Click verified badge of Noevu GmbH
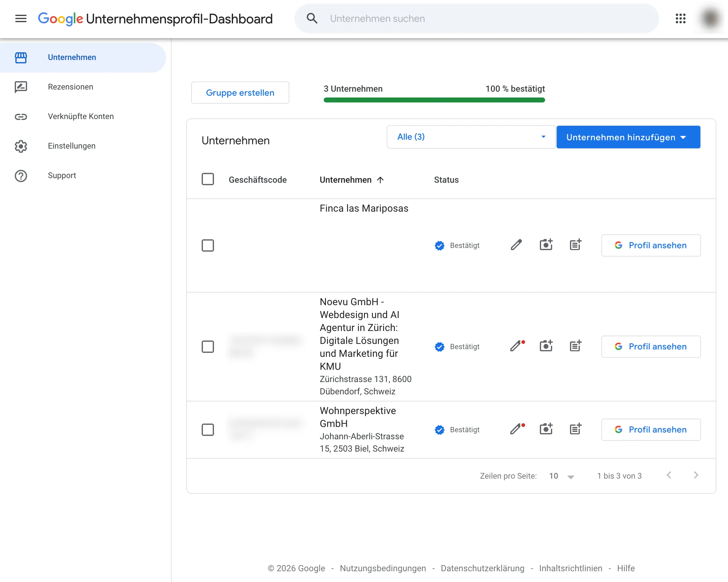The width and height of the screenshot is (728, 582). [440, 347]
